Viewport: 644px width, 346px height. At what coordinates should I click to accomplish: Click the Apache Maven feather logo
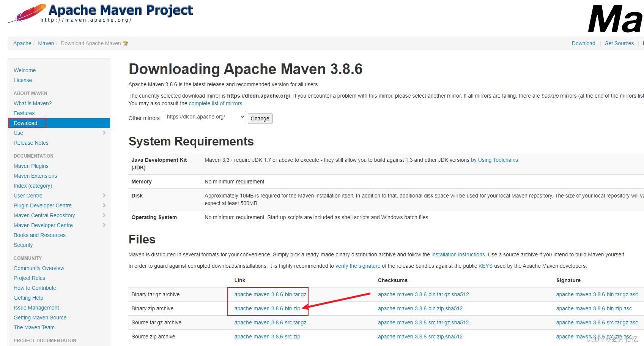point(27,13)
